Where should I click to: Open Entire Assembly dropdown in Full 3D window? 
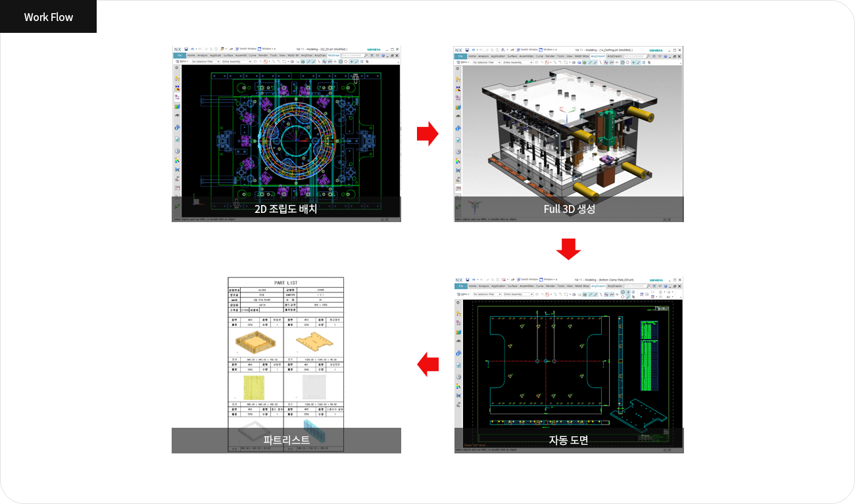coord(518,62)
